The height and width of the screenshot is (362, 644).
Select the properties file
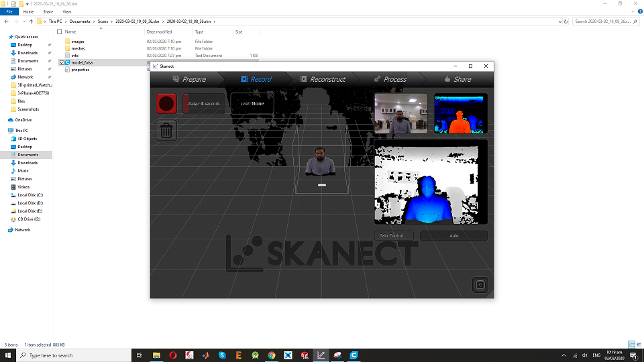pyautogui.click(x=80, y=70)
